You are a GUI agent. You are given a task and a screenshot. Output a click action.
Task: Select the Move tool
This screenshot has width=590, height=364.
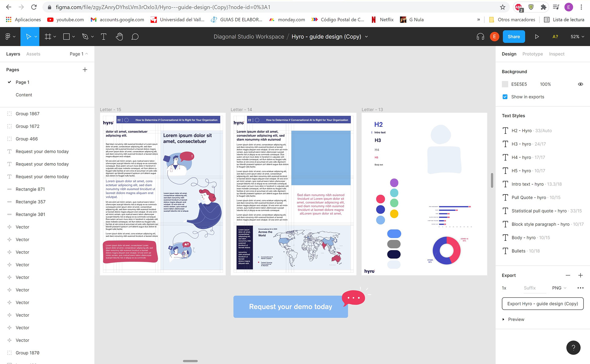tap(28, 37)
